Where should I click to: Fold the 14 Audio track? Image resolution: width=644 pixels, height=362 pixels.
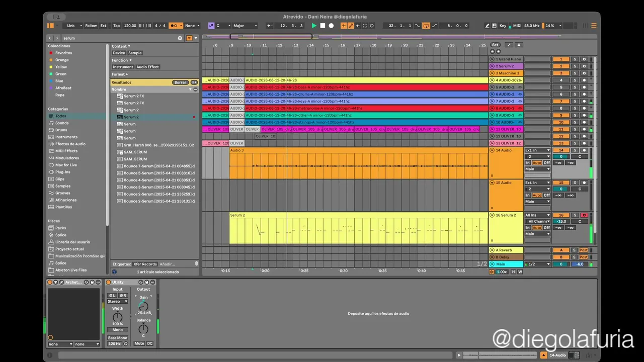[x=492, y=150]
